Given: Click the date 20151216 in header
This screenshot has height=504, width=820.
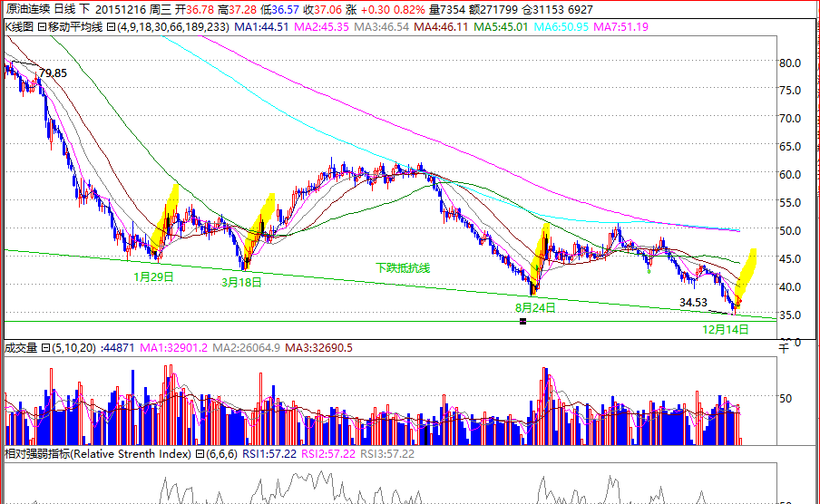Looking at the screenshot, I should point(121,9).
